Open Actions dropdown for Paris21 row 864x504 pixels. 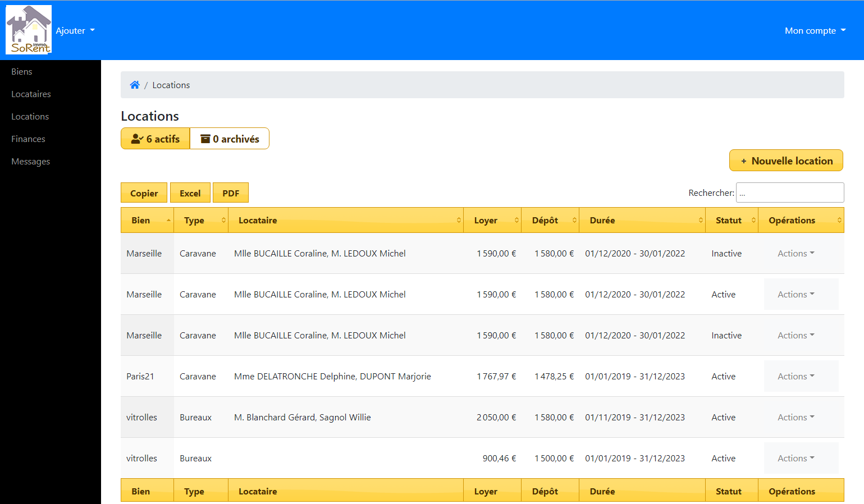[796, 376]
